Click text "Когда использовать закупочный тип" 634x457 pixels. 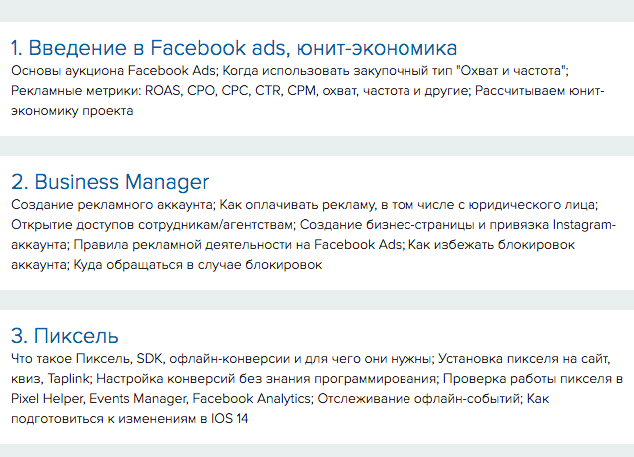pyautogui.click(x=337, y=71)
